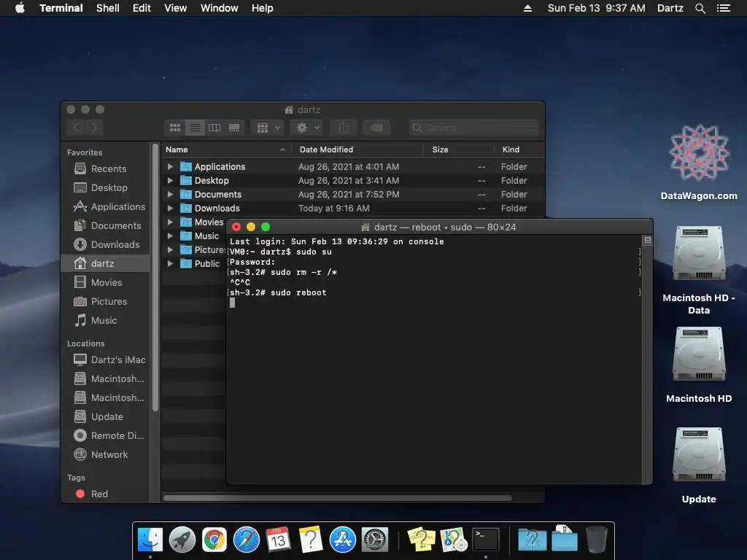The height and width of the screenshot is (560, 747).
Task: Open Maps icon in the dock
Action: point(453,540)
